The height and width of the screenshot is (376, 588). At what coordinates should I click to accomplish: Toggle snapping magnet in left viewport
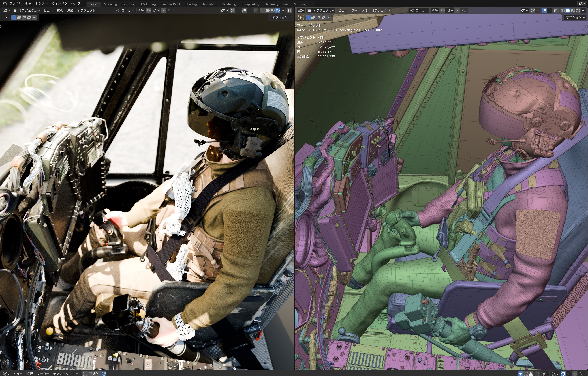pyautogui.click(x=148, y=10)
